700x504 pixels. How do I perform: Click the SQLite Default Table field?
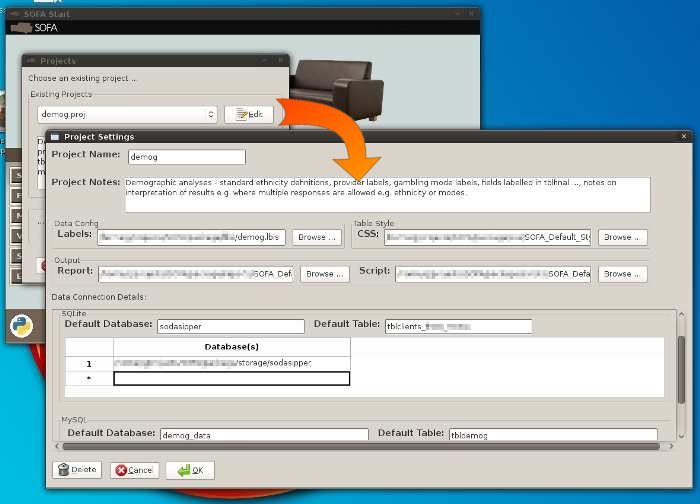click(x=458, y=326)
